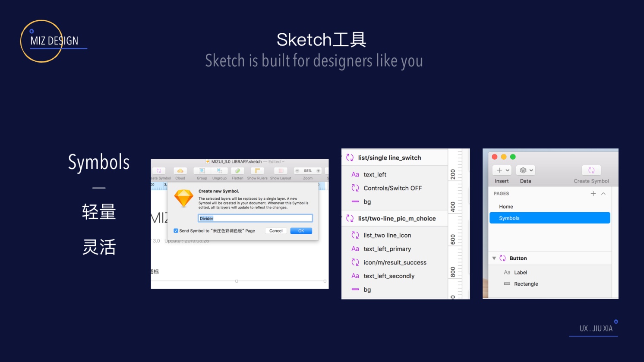Select the Symbols page
The height and width of the screenshot is (362, 644).
coord(550,218)
